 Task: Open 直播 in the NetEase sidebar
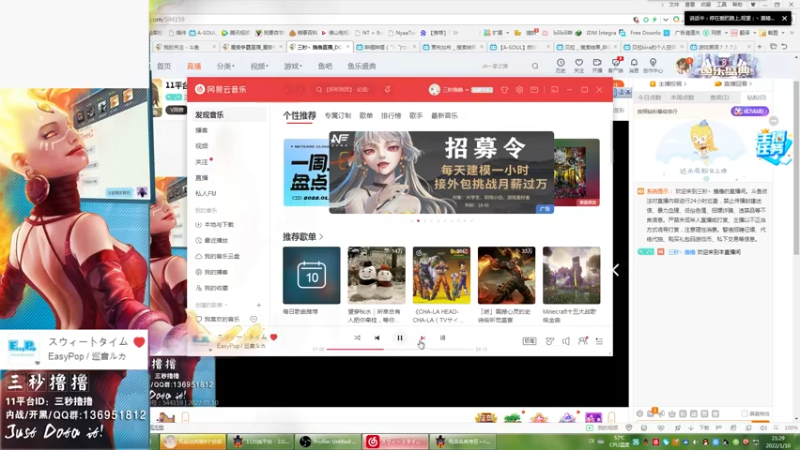202,178
